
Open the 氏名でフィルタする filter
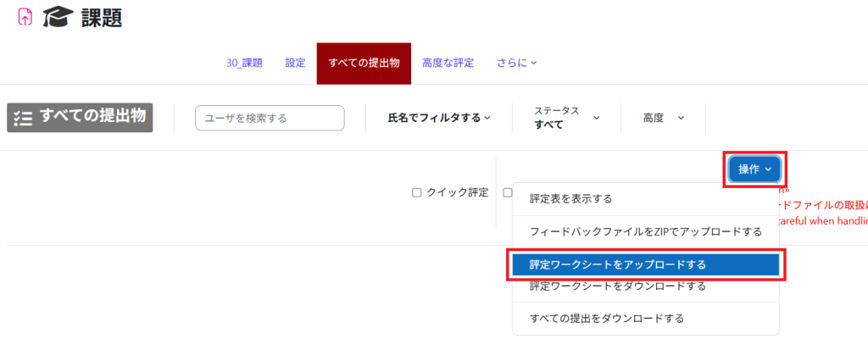[439, 118]
